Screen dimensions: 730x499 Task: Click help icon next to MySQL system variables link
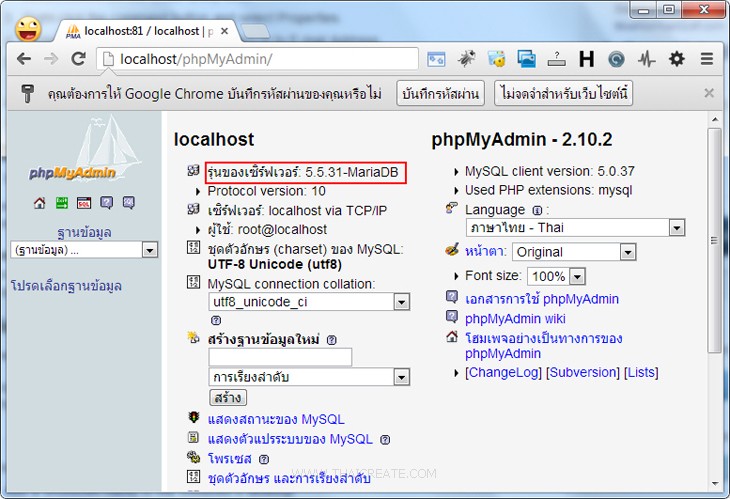tap(385, 439)
